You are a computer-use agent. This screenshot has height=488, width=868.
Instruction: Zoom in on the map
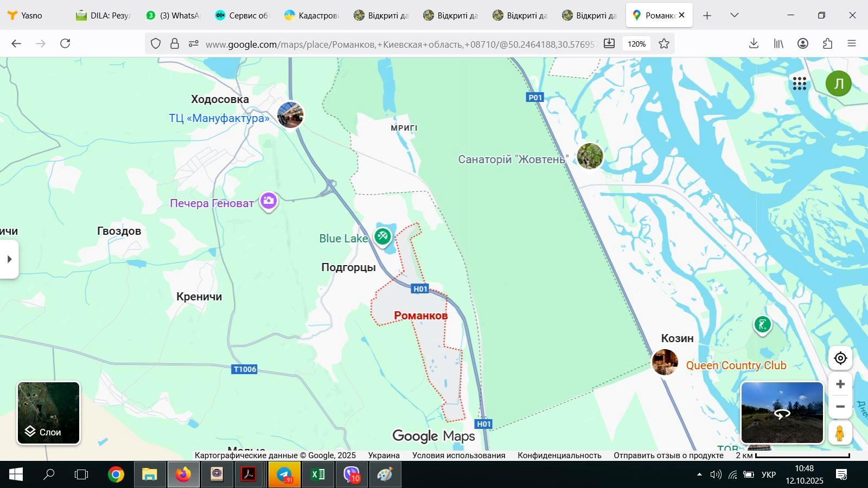pyautogui.click(x=840, y=384)
